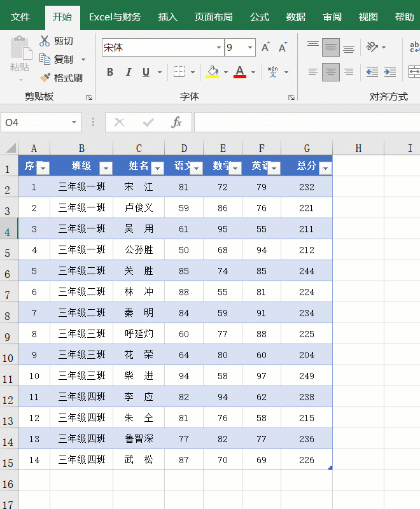Open the 公式 ribbon tab
This screenshot has height=509, width=420.
pos(259,17)
